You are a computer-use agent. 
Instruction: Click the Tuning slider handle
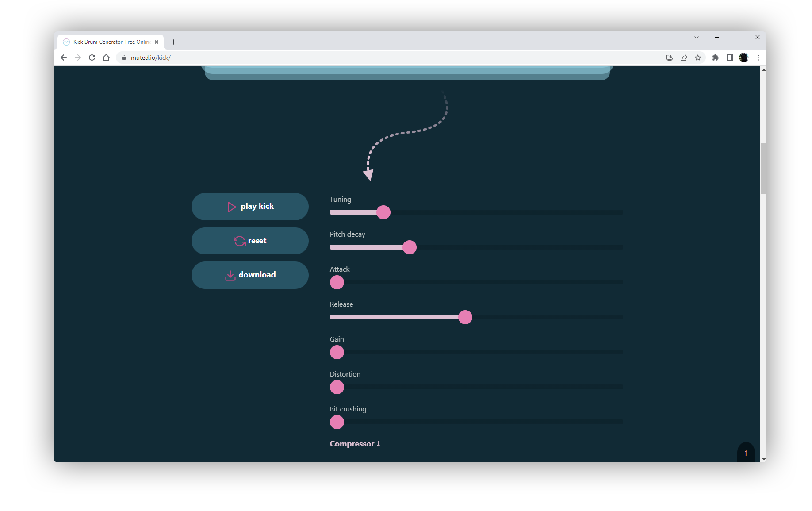383,212
